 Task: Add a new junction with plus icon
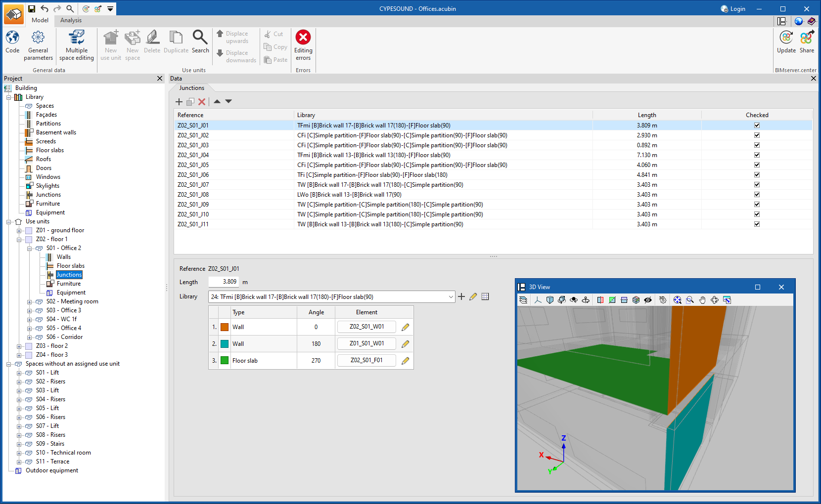pos(179,102)
